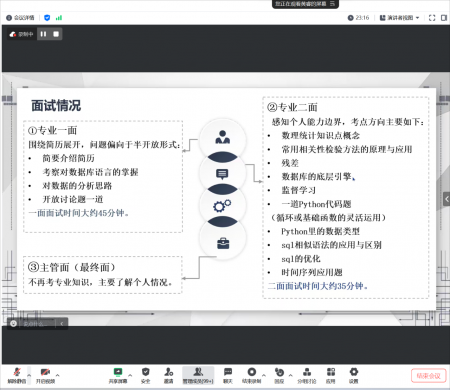450x390 pixels.
Task: Click the bullet 简要介绍简历
Action: click(x=68, y=158)
